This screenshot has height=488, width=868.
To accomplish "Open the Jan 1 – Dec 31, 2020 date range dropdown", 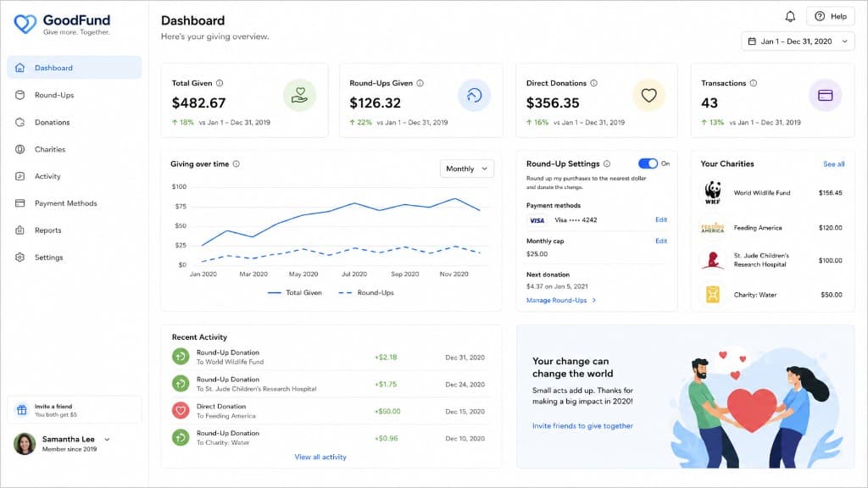I will (x=797, y=42).
